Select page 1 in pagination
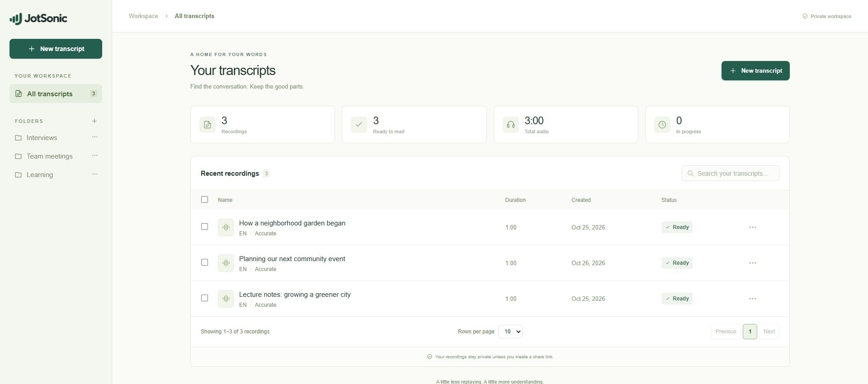The height and width of the screenshot is (384, 868). 750,332
